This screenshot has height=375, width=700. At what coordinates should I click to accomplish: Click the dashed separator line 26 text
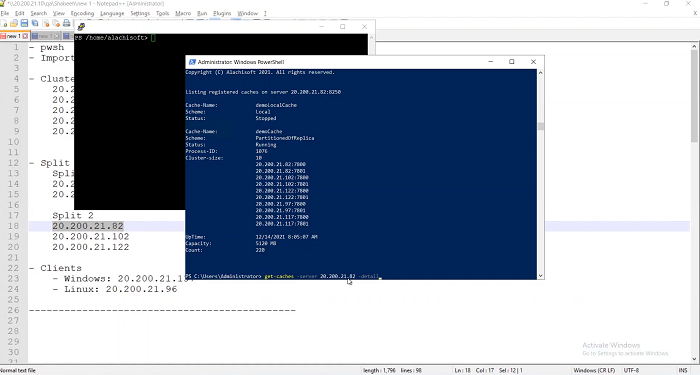tap(162, 310)
